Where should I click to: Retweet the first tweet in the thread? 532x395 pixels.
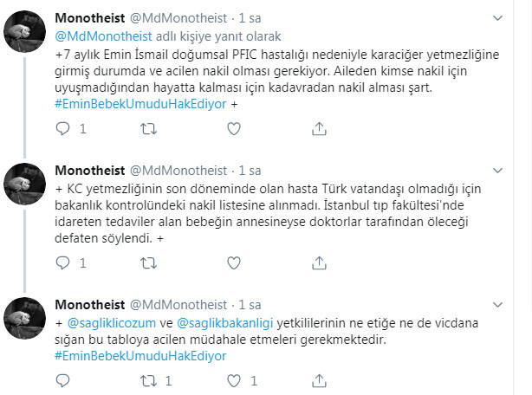point(149,128)
